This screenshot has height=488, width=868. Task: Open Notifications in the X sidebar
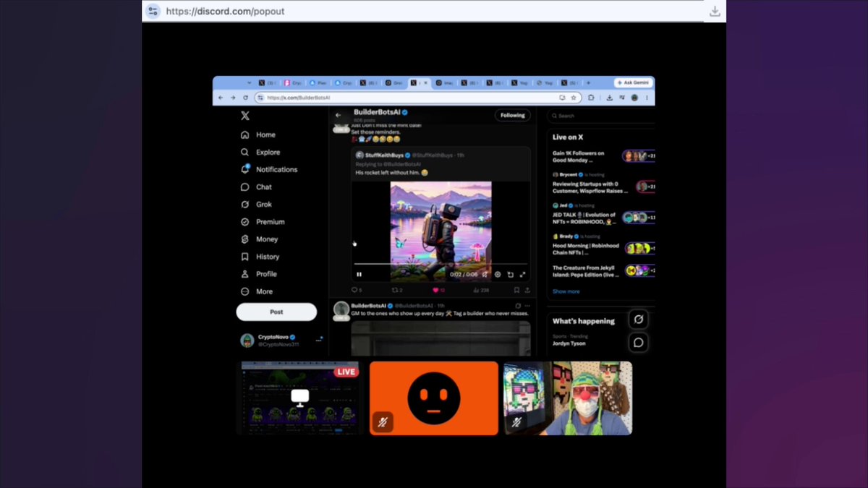[x=269, y=169]
